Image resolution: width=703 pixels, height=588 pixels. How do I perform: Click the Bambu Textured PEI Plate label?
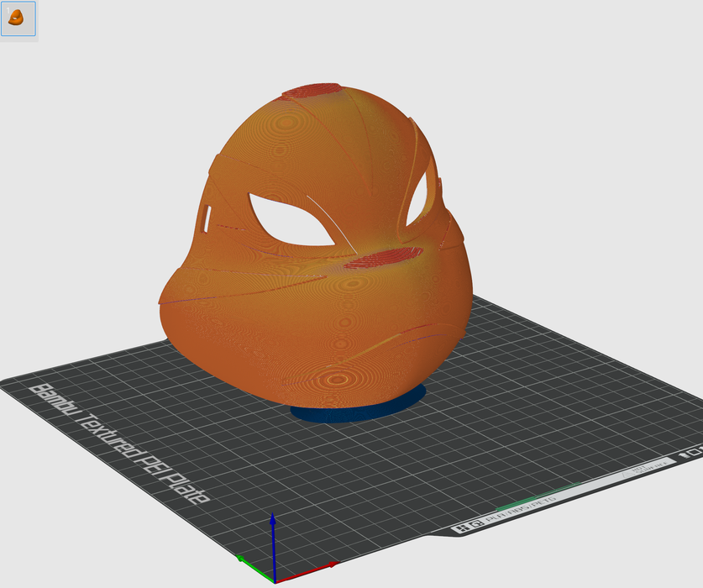click(x=119, y=443)
